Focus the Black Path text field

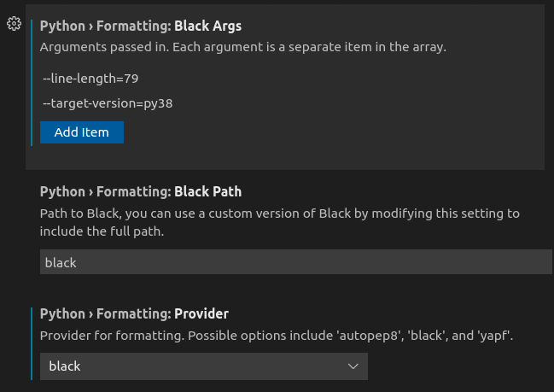tap(296, 262)
